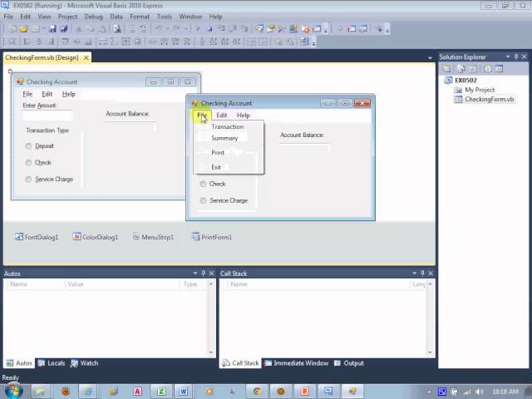
Task: Click the Windows Start button
Action: pos(13,392)
